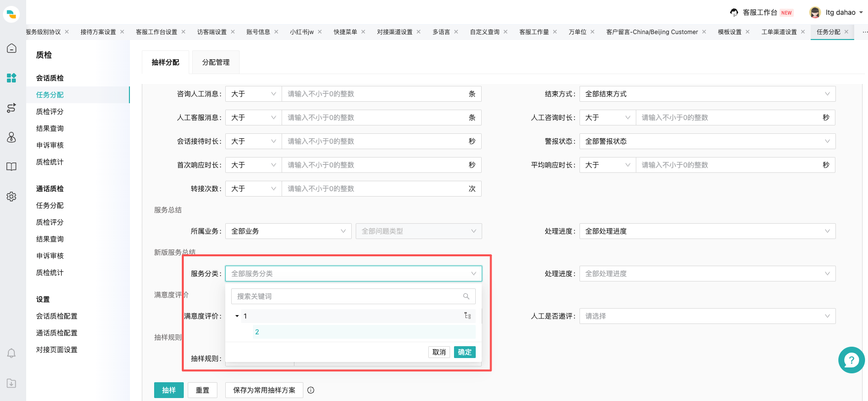Close the 万单位 tab
868x401 pixels.
592,32
